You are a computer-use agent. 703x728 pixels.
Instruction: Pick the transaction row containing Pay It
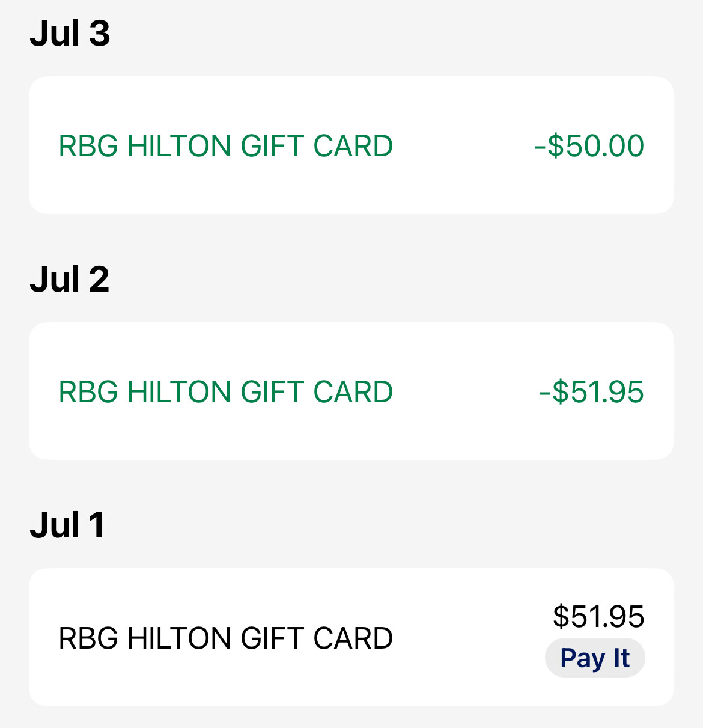pyautogui.click(x=351, y=637)
